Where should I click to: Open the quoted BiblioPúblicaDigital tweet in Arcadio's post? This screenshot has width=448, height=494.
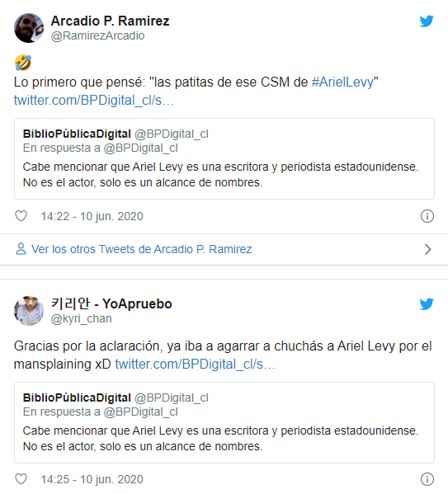(x=224, y=159)
